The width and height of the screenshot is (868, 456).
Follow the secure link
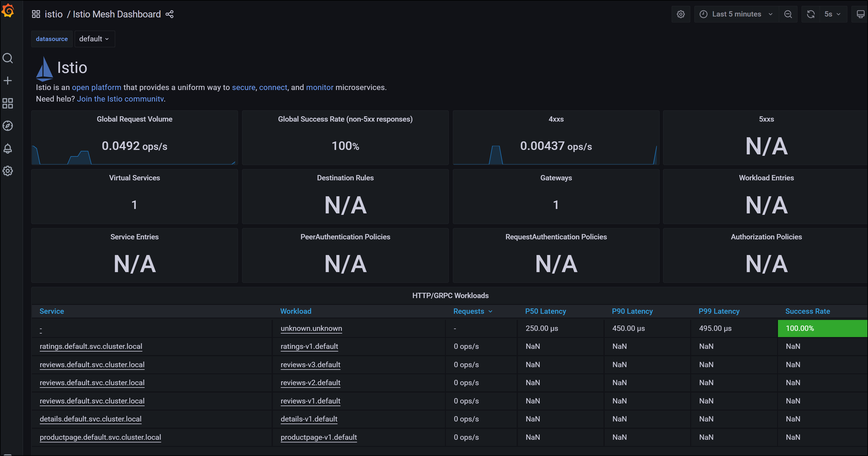[x=243, y=88]
